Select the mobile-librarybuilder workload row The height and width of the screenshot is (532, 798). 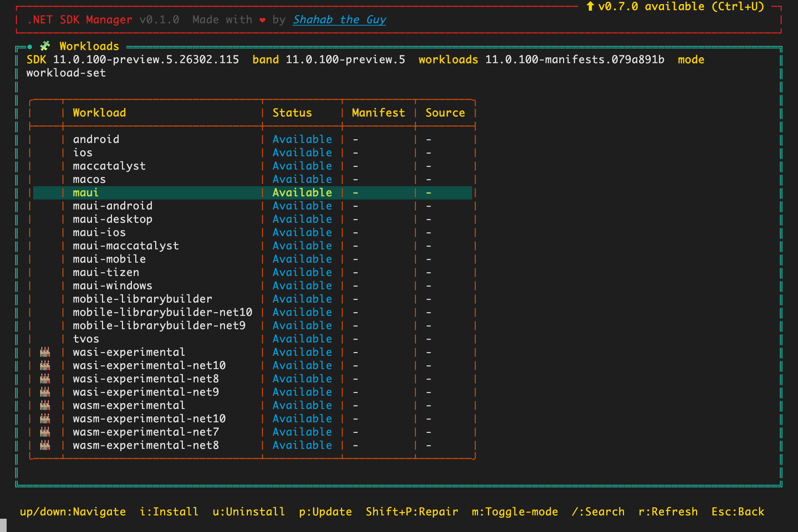(253, 299)
